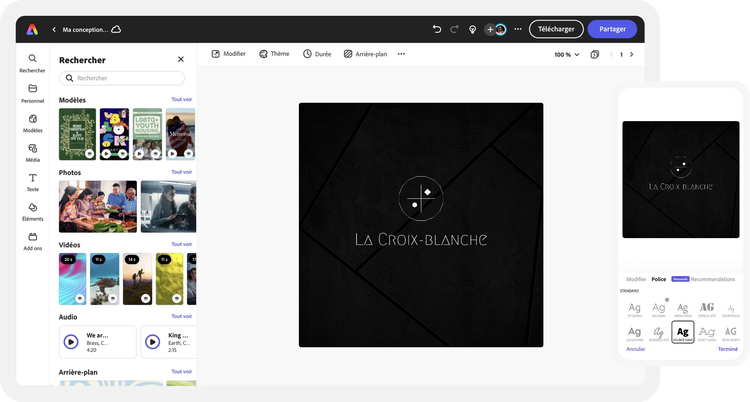Open the Éléments sidebar section
Viewport: 750px width, 402px height.
pyautogui.click(x=33, y=212)
